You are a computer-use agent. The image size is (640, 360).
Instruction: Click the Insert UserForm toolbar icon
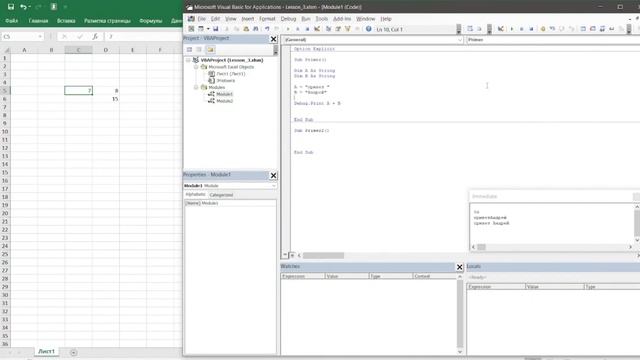click(201, 29)
